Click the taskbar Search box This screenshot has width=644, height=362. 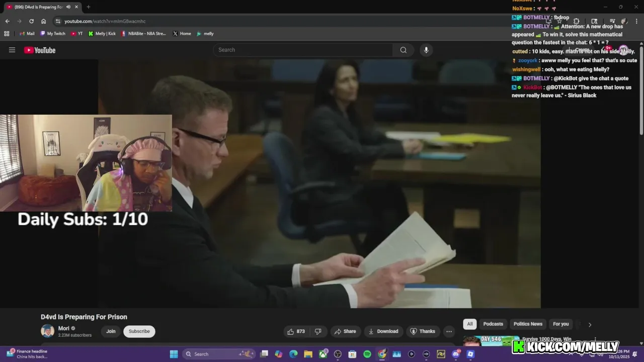pos(219,354)
